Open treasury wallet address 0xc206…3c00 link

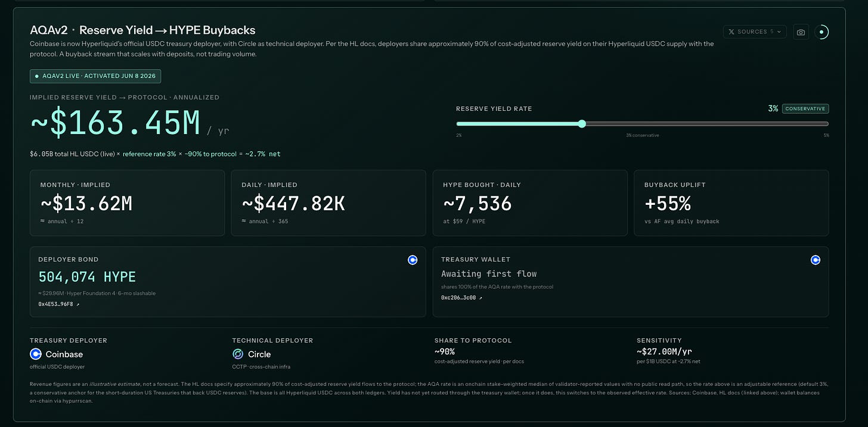click(x=462, y=297)
